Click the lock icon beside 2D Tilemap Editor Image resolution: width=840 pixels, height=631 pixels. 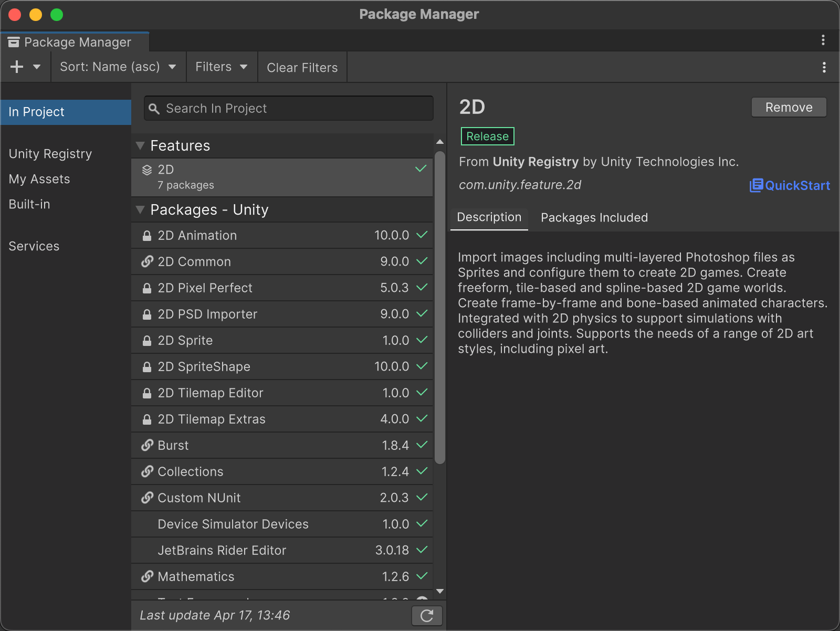point(147,393)
